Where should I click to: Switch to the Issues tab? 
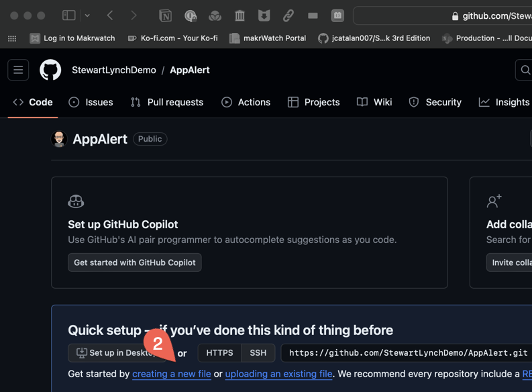(x=91, y=102)
